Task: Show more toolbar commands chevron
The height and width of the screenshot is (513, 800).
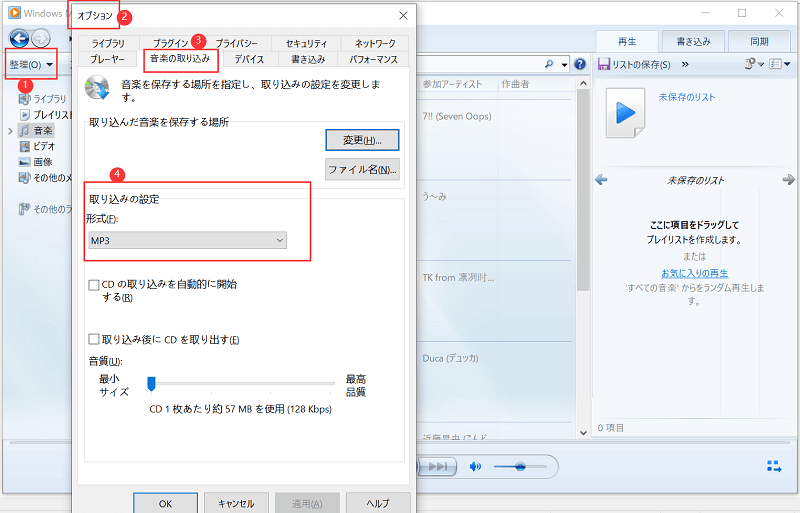Action: [x=685, y=64]
